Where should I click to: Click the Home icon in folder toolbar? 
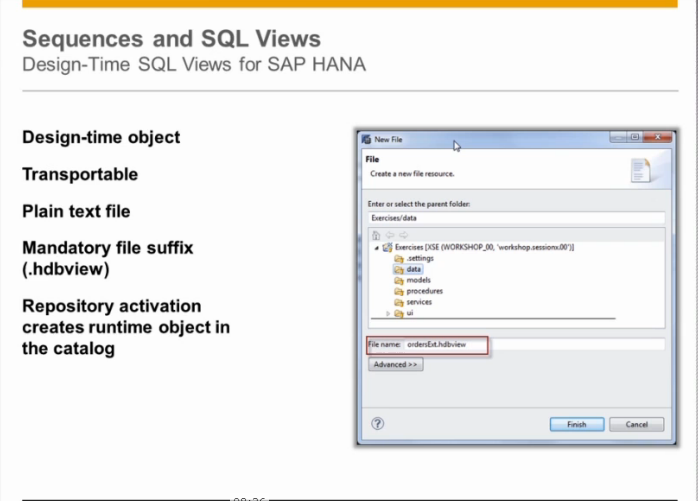[376, 235]
